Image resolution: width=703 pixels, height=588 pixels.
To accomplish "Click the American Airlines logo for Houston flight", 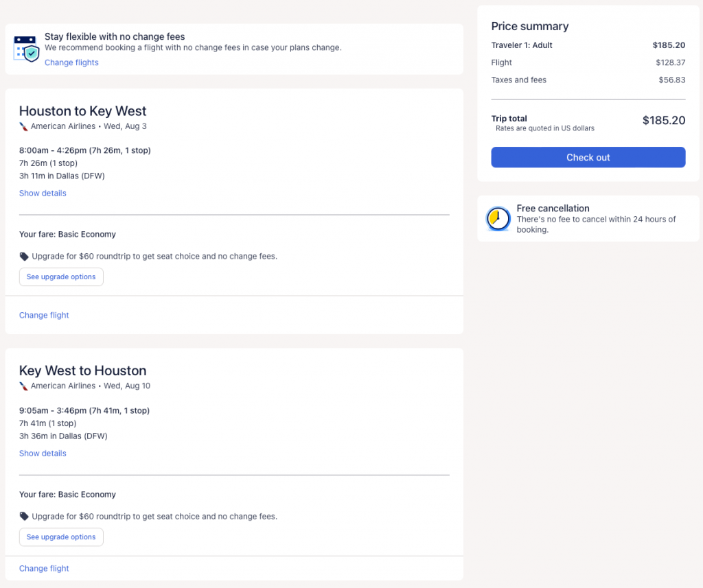I will (24, 126).
